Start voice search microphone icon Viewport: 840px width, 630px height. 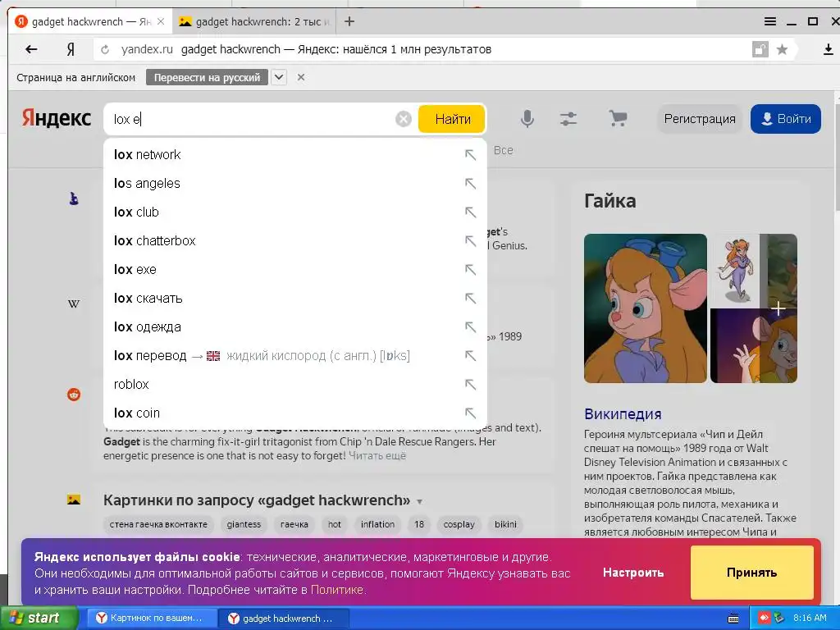pos(527,119)
